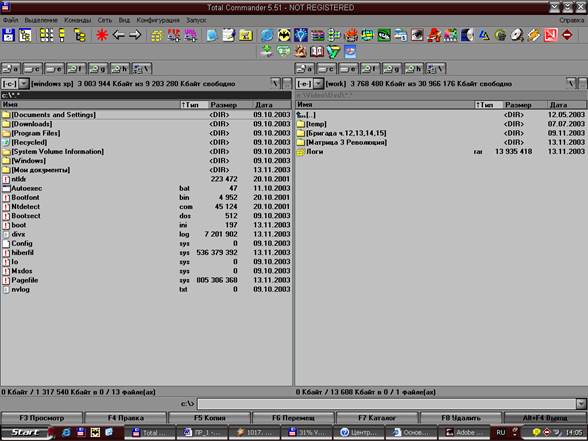The width and height of the screenshot is (588, 441).
Task: Expand the command line history dropdown
Action: [581, 404]
